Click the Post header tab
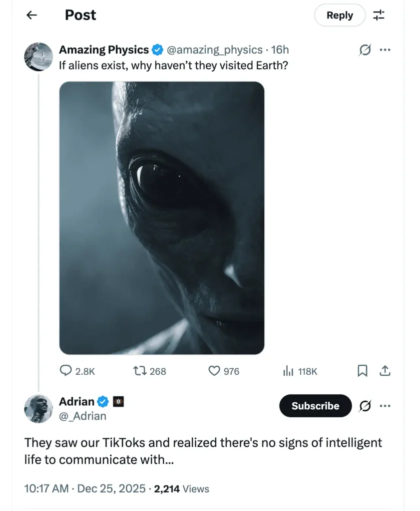This screenshot has height=511, width=420. pos(80,15)
